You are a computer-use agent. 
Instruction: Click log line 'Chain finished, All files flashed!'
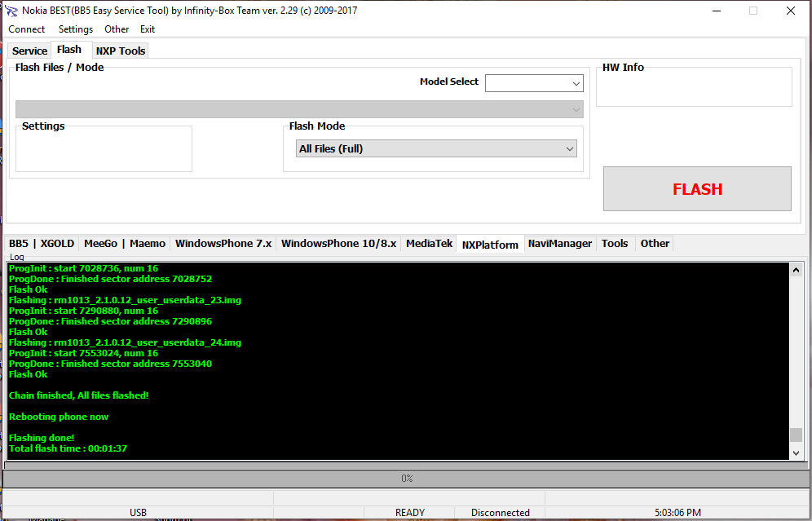79,395
